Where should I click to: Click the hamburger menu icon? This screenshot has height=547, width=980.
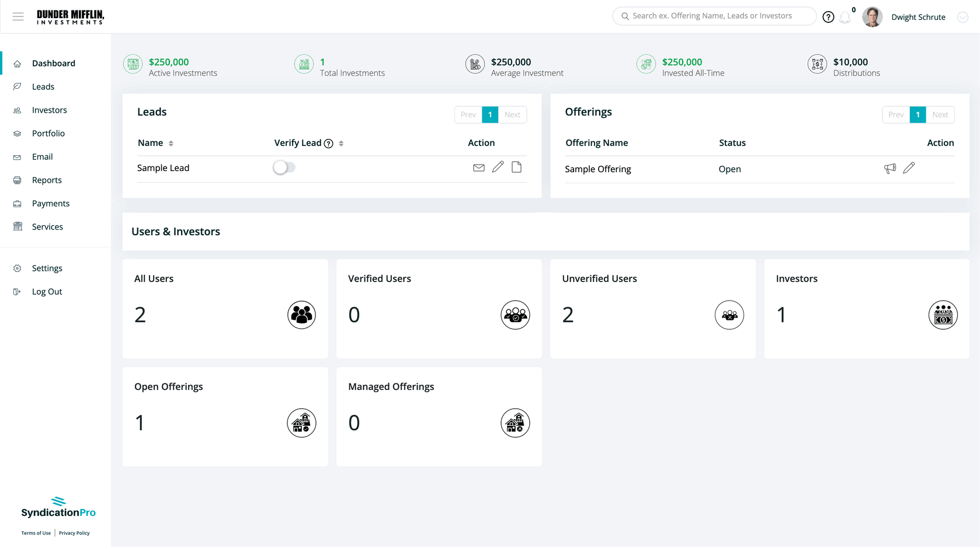click(18, 17)
